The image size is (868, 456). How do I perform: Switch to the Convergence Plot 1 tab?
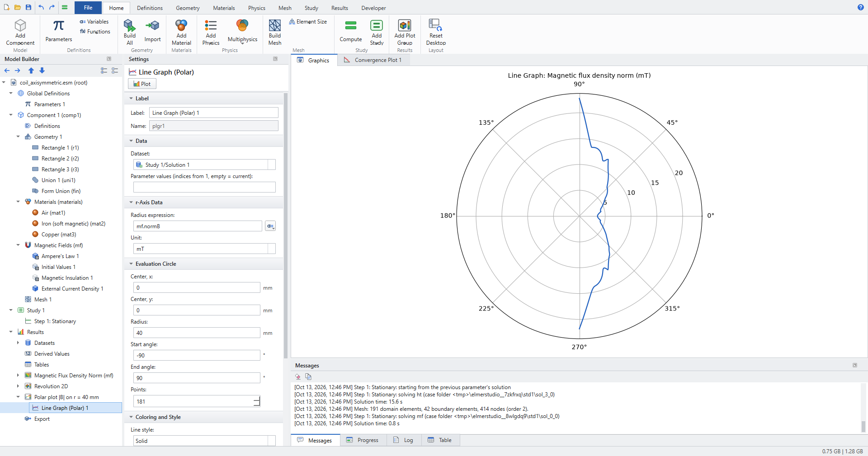click(x=373, y=60)
